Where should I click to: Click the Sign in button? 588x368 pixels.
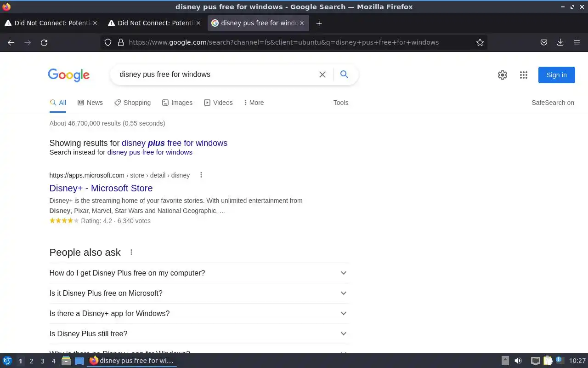coord(556,75)
